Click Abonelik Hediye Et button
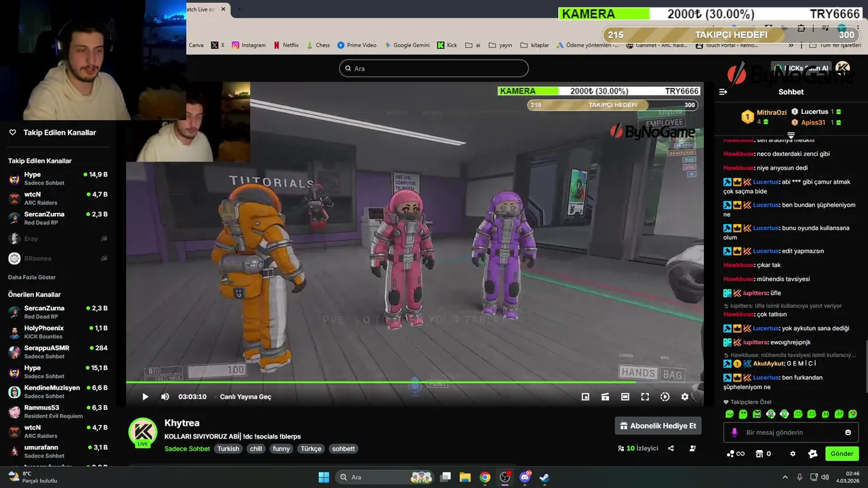The height and width of the screenshot is (488, 868). pyautogui.click(x=658, y=426)
